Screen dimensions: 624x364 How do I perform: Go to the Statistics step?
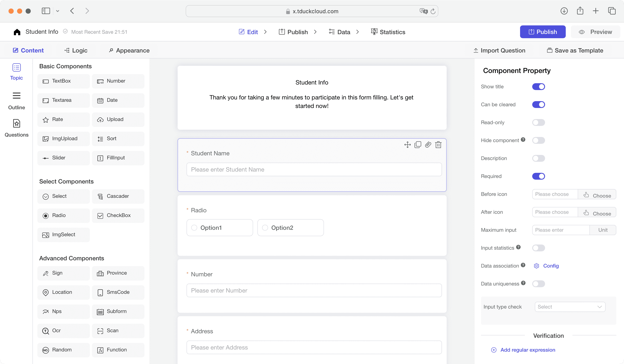click(388, 32)
